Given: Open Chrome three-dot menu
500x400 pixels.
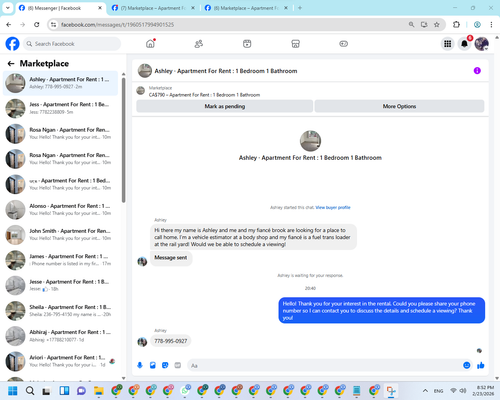Looking at the screenshot, I should pos(491,25).
